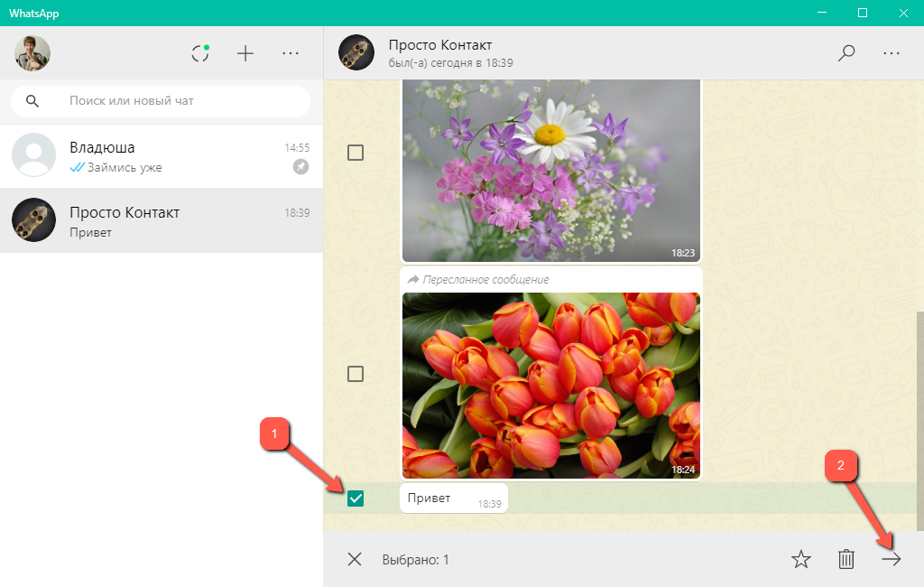
Task: Delete selected message with trash icon
Action: click(846, 560)
